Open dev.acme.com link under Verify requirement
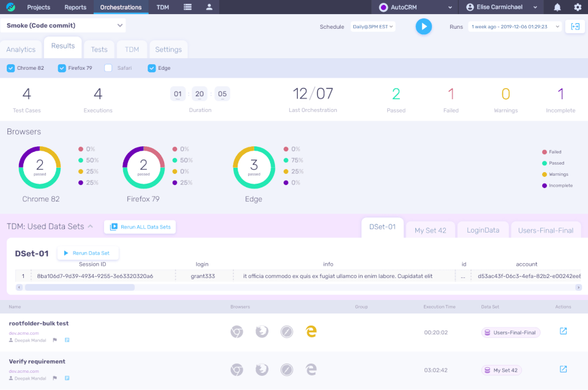588x390 pixels. pos(24,371)
